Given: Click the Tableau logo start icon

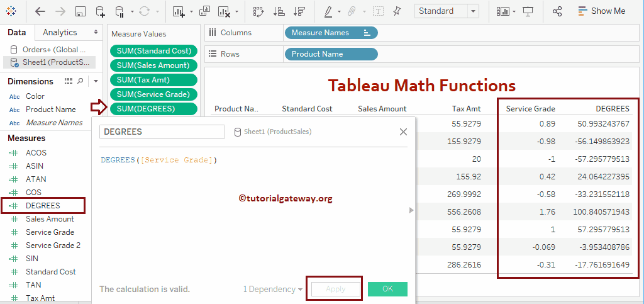Looking at the screenshot, I should pos(11,11).
